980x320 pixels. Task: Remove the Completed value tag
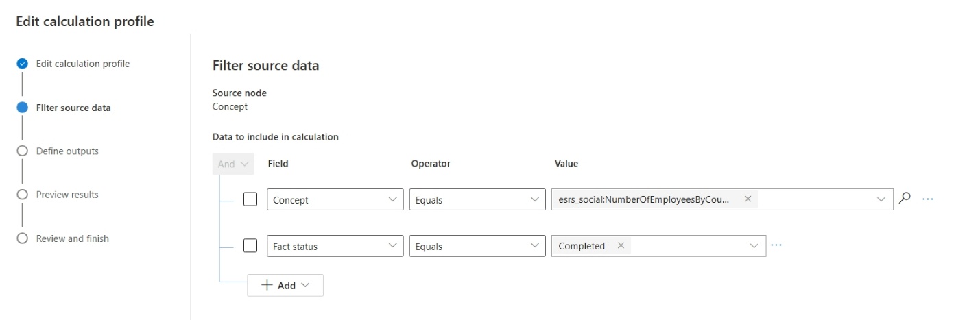(621, 245)
